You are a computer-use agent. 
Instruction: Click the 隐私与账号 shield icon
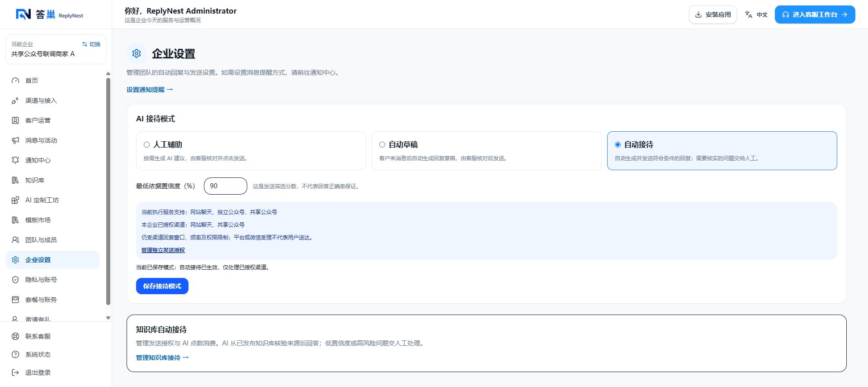(15, 280)
